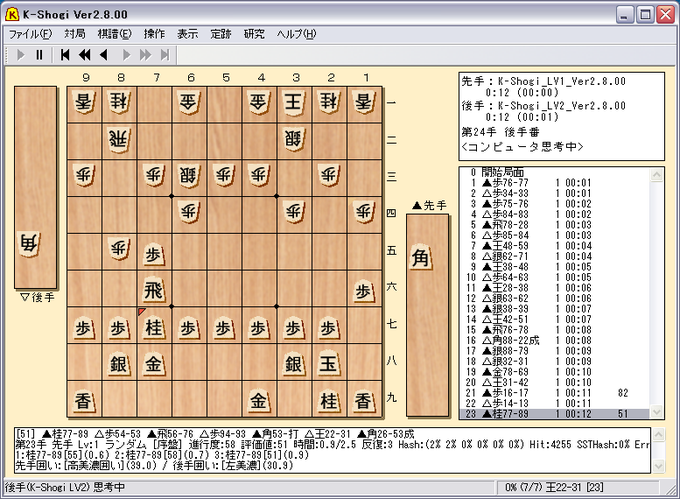This screenshot has width=680, height=499.
Task: Select the opponent silver on square 6三
Action: pos(189,176)
